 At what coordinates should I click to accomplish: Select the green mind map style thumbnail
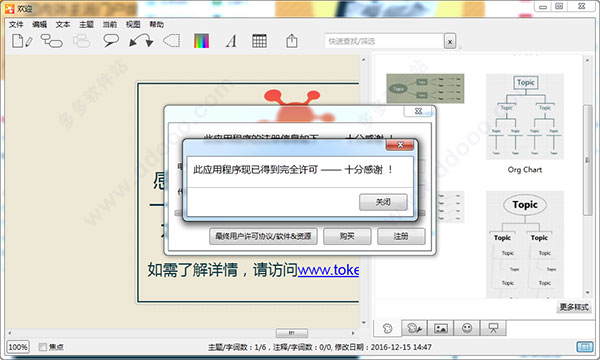tap(425, 89)
